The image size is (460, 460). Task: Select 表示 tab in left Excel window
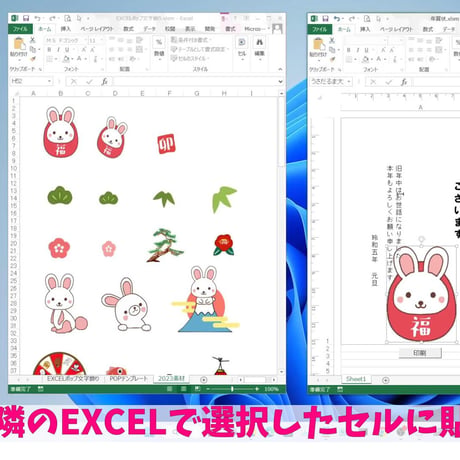[x=190, y=29]
